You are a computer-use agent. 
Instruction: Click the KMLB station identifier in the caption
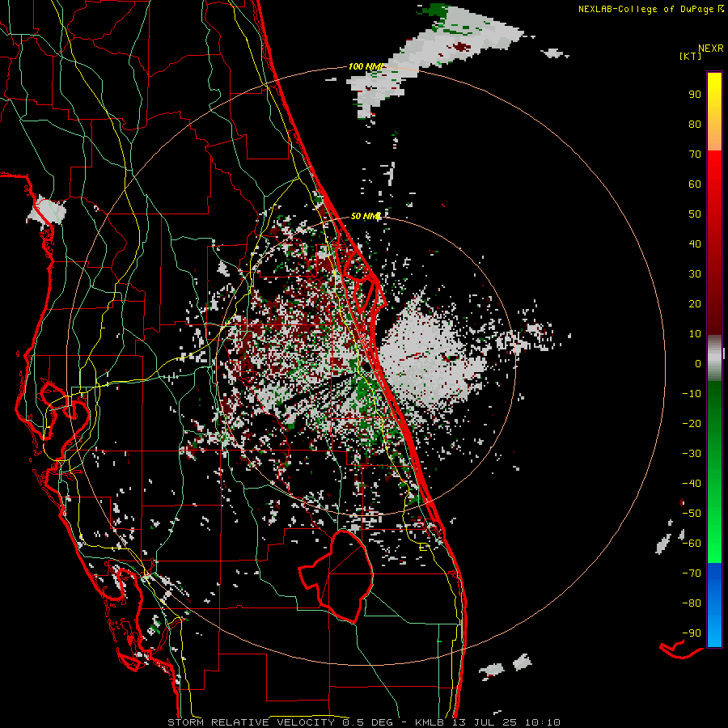pos(430,722)
